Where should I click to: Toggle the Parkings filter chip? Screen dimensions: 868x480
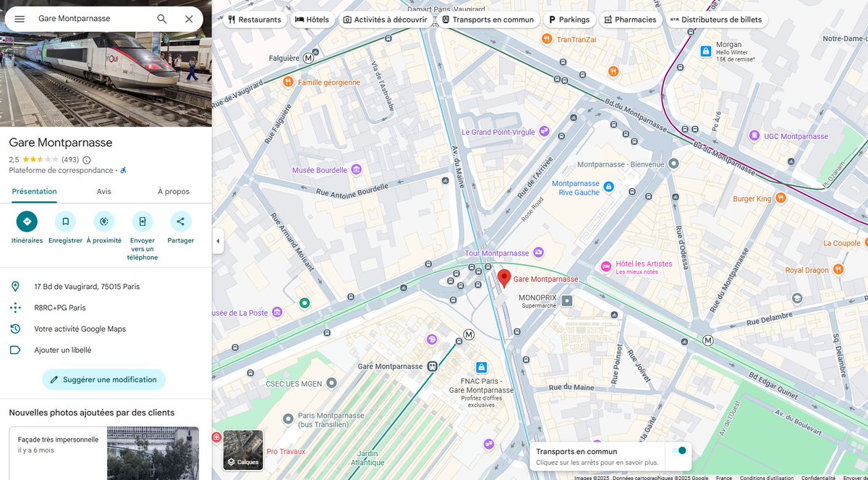tap(570, 20)
